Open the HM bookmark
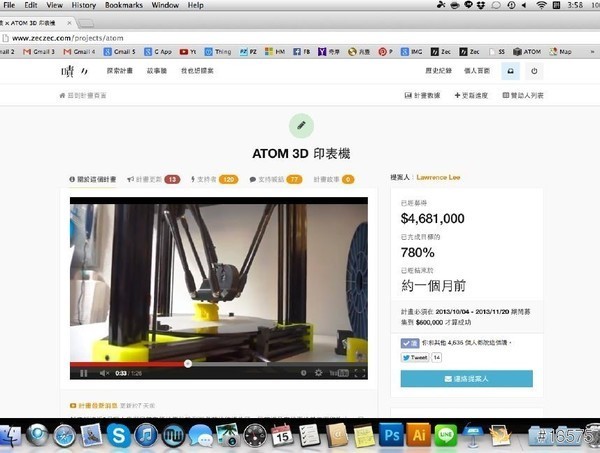The height and width of the screenshot is (453, 600). click(x=275, y=52)
